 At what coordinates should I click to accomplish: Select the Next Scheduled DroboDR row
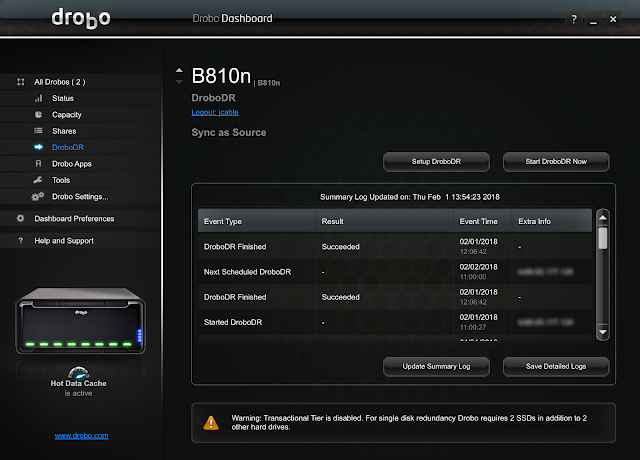click(395, 272)
